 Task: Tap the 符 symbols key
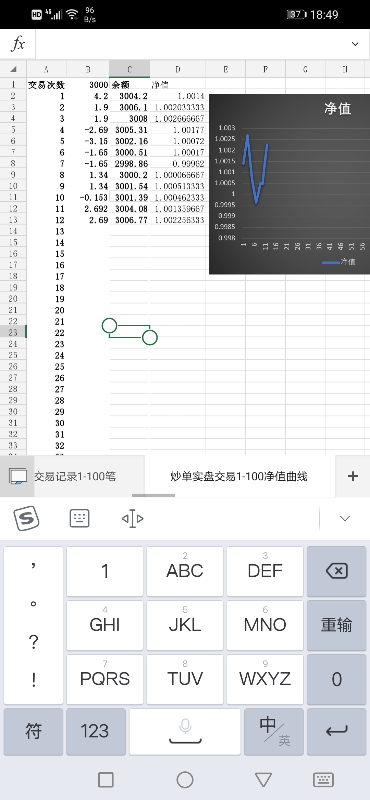[33, 732]
